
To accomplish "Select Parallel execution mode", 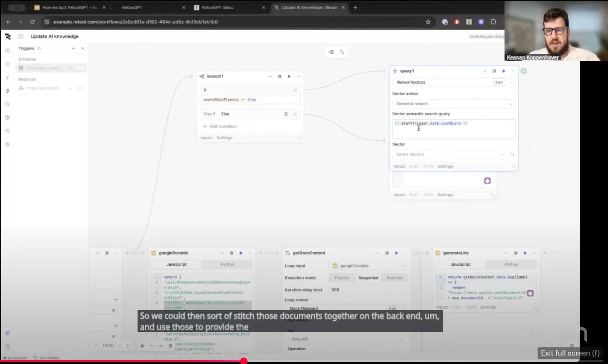I will 342,278.
